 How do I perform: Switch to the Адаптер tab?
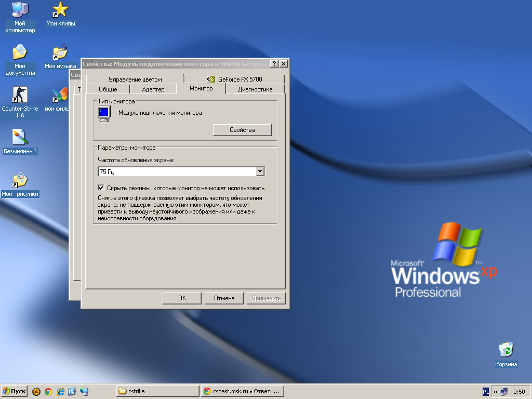(x=153, y=89)
